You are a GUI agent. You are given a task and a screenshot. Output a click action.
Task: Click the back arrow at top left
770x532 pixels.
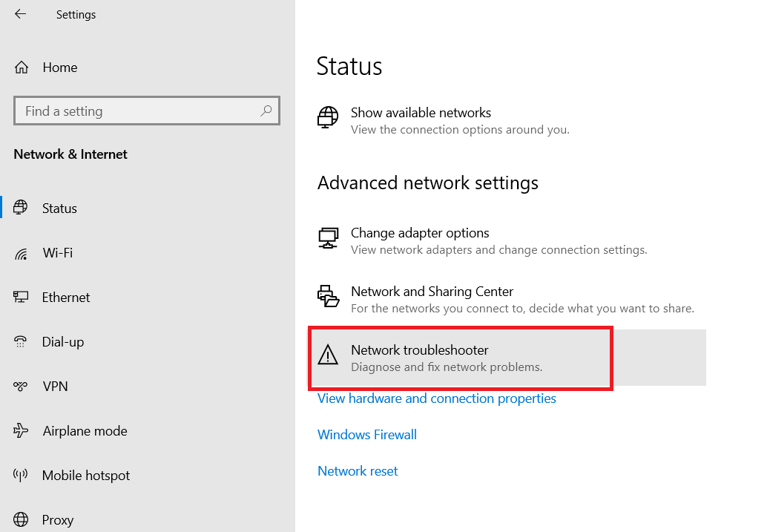tap(19, 13)
